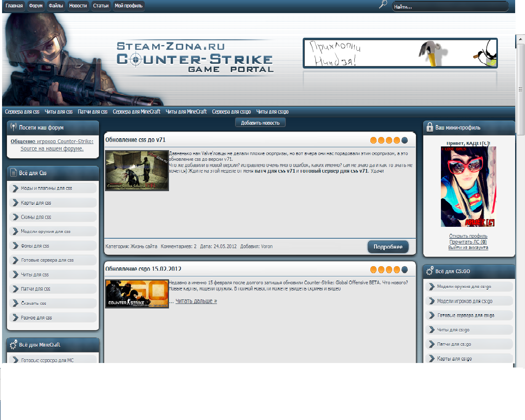Click the lock icon in mini-profile header

[x=429, y=127]
